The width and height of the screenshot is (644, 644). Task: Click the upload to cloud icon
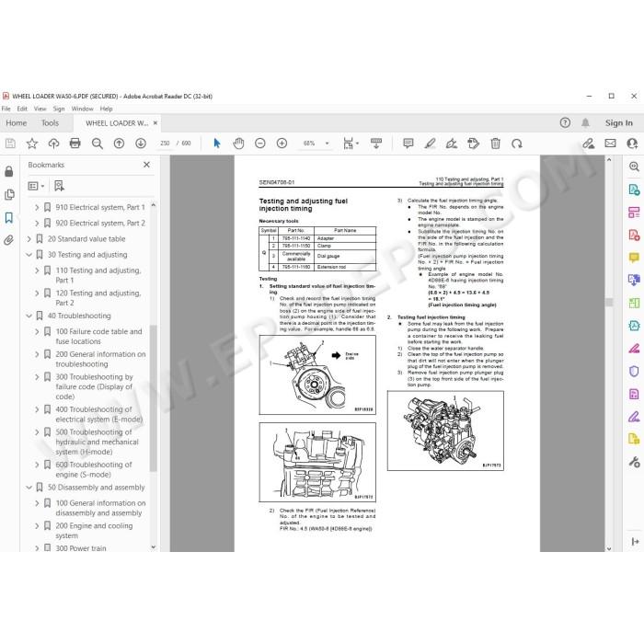tap(53, 144)
